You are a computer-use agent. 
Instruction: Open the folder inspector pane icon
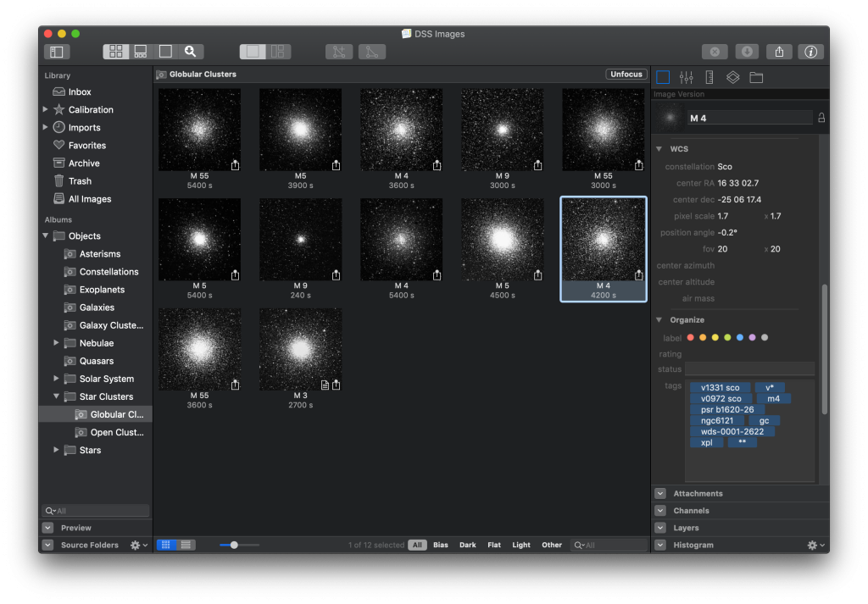[x=755, y=76]
